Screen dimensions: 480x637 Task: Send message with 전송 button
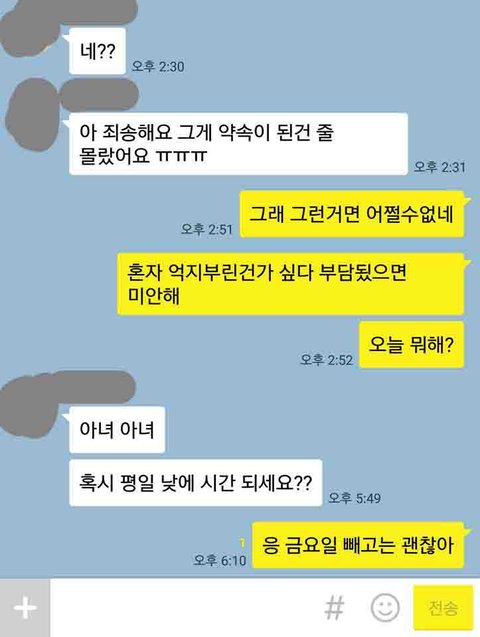click(x=443, y=608)
